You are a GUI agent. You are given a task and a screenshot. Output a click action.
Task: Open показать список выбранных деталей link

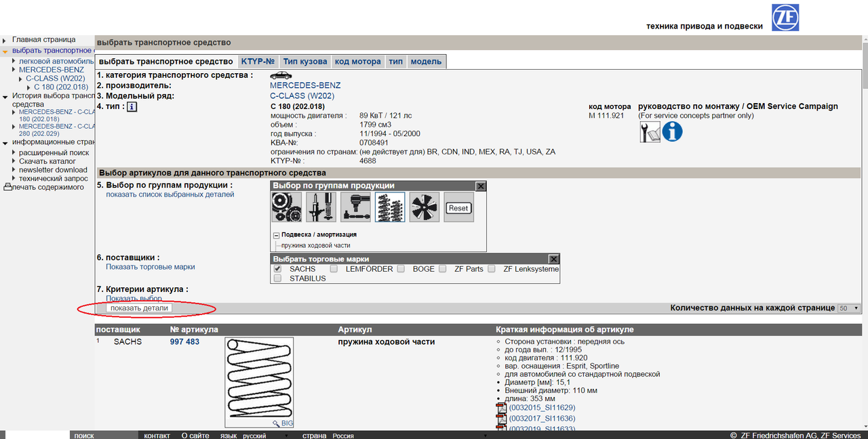click(x=170, y=194)
